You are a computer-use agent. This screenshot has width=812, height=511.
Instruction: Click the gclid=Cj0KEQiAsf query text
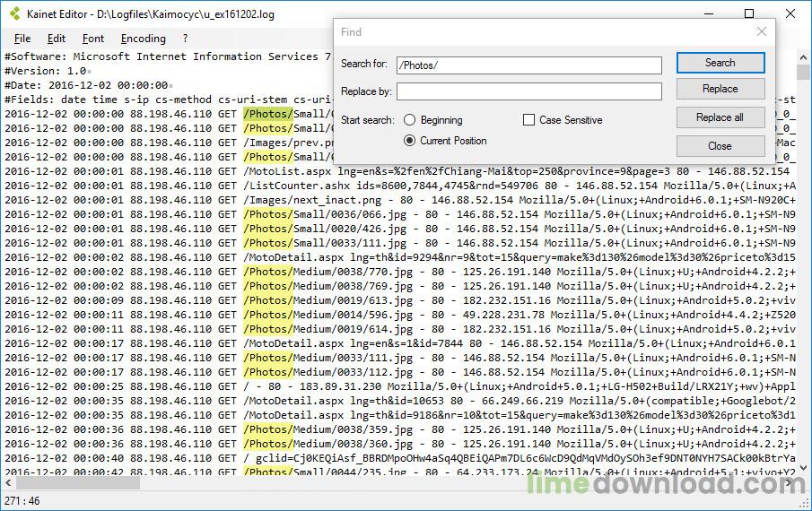[x=310, y=458]
